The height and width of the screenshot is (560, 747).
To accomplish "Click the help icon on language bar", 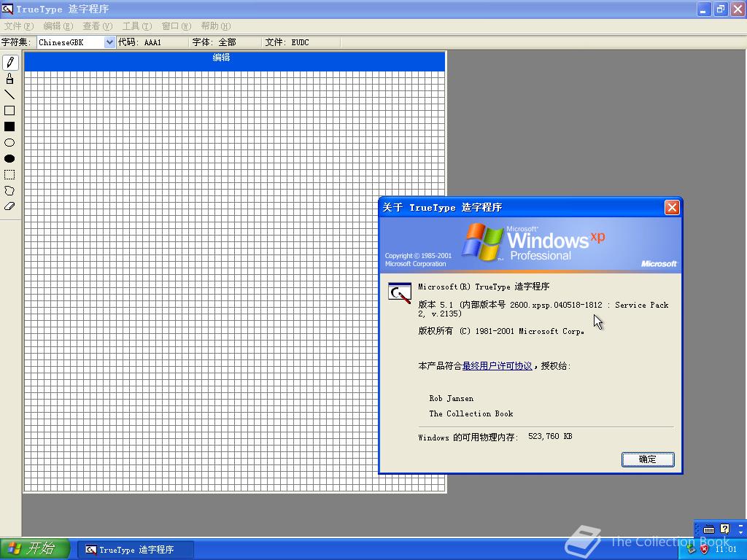I will 724,529.
